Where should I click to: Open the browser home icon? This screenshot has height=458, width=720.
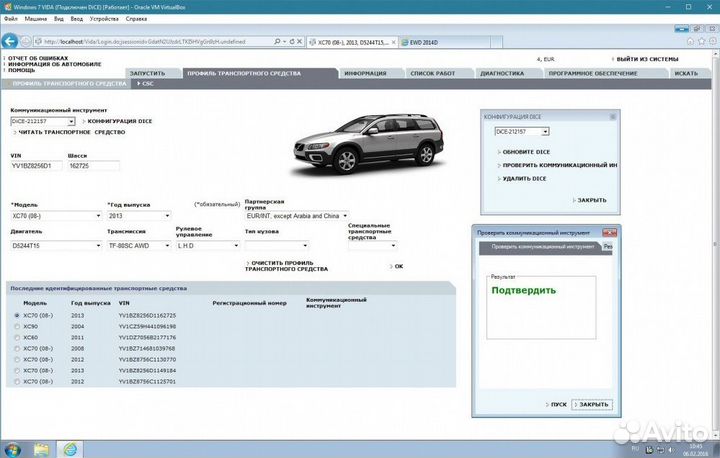pos(690,41)
